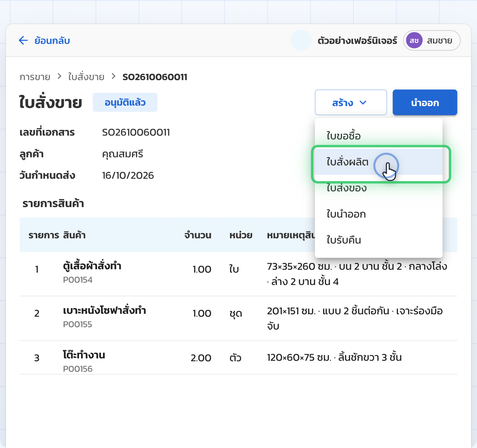Click the purple สช avatar icon
This screenshot has height=448, width=477.
click(414, 41)
